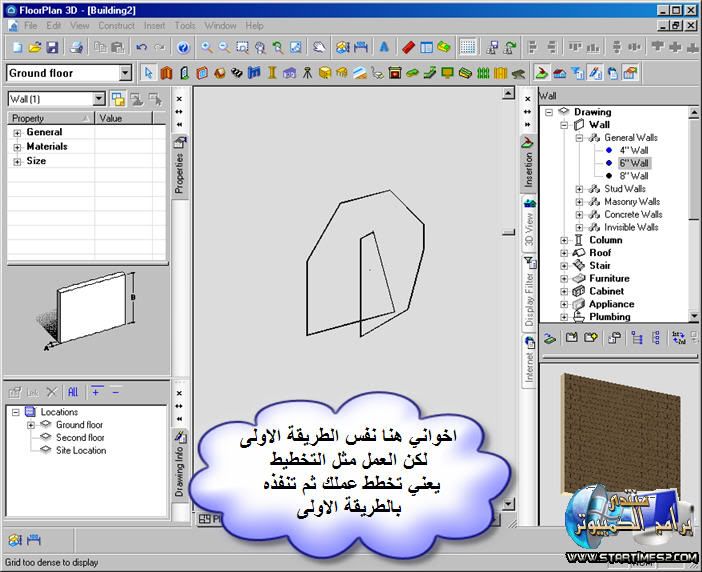702x572 pixels.
Task: Collapse the General Walls tree node
Action: tap(579, 138)
